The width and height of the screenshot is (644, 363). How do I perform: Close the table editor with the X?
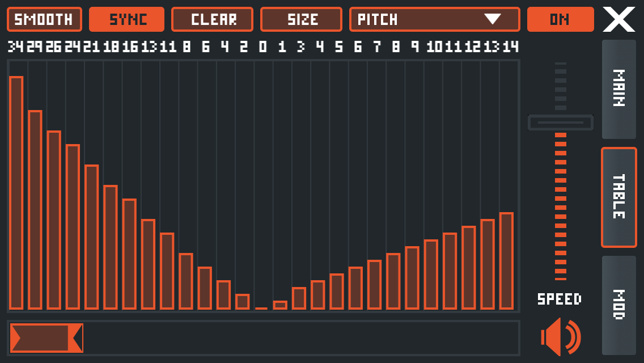click(618, 19)
